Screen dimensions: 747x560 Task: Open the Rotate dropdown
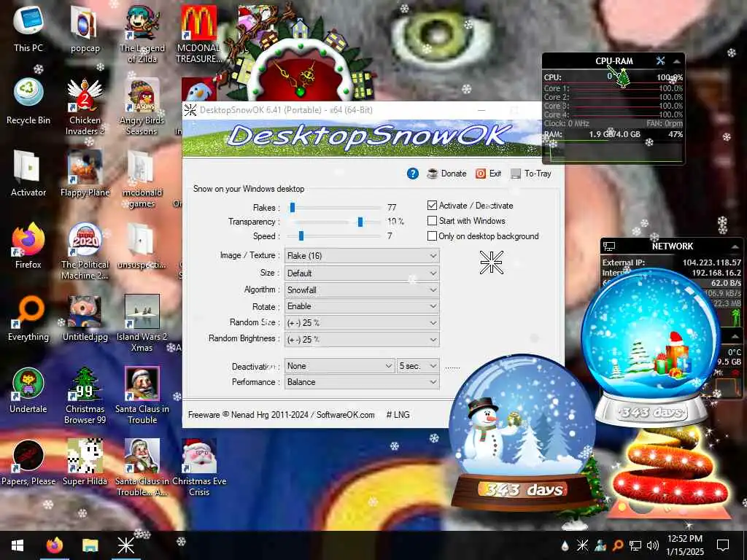362,306
